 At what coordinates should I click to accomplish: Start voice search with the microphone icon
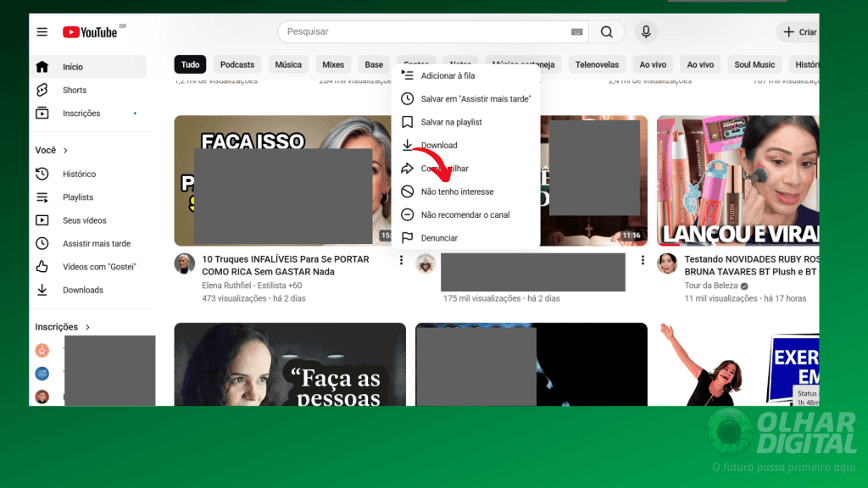pos(646,32)
